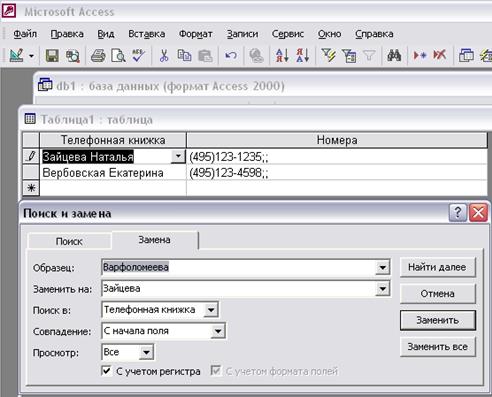
Task: Toggle the С учетом регистра checkbox
Action: coord(106,371)
